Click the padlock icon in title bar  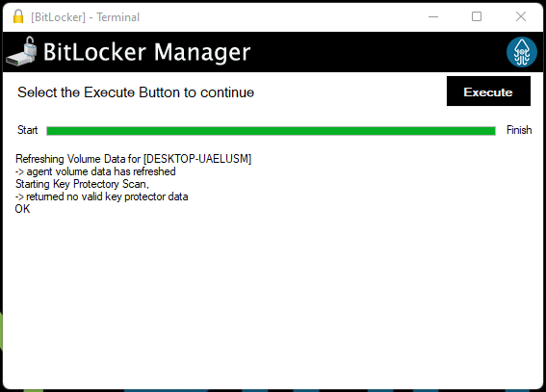coord(18,16)
